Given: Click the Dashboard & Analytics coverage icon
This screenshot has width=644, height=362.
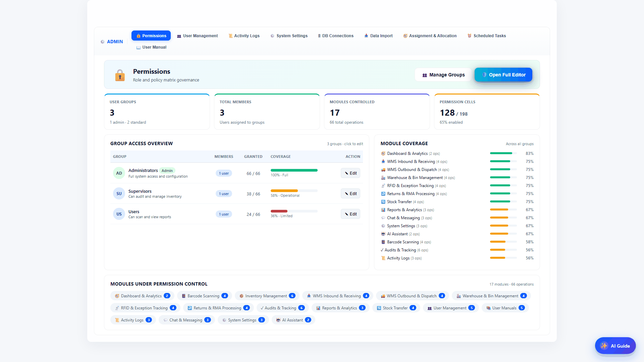Looking at the screenshot, I should [x=383, y=154].
